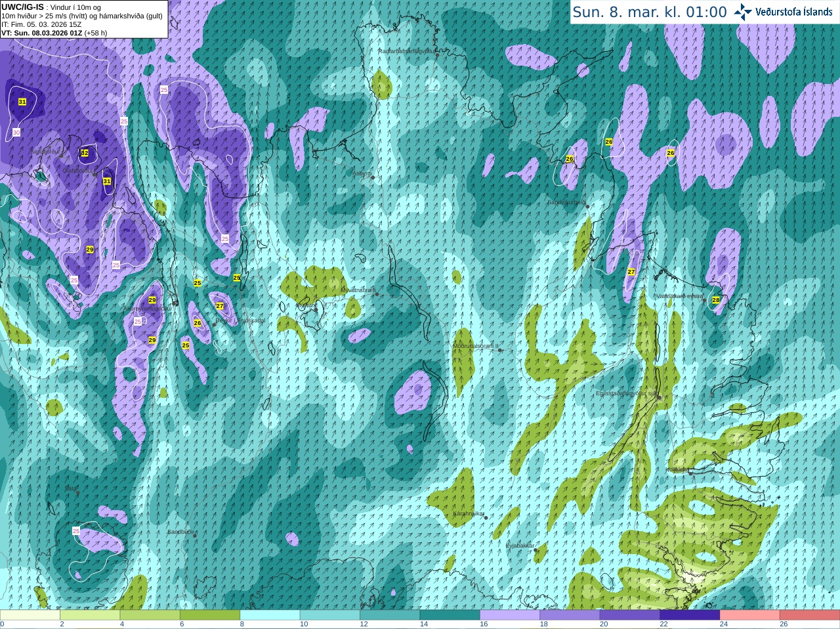Click the Sandvíkurheiði station label
Screen dimensions: 840x629
tap(567, 202)
